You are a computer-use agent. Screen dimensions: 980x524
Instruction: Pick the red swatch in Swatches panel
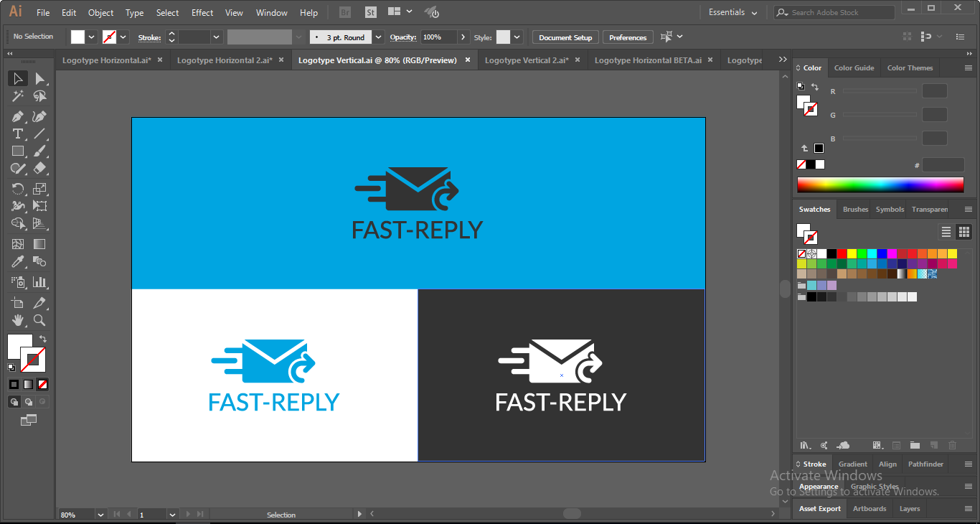coord(842,253)
